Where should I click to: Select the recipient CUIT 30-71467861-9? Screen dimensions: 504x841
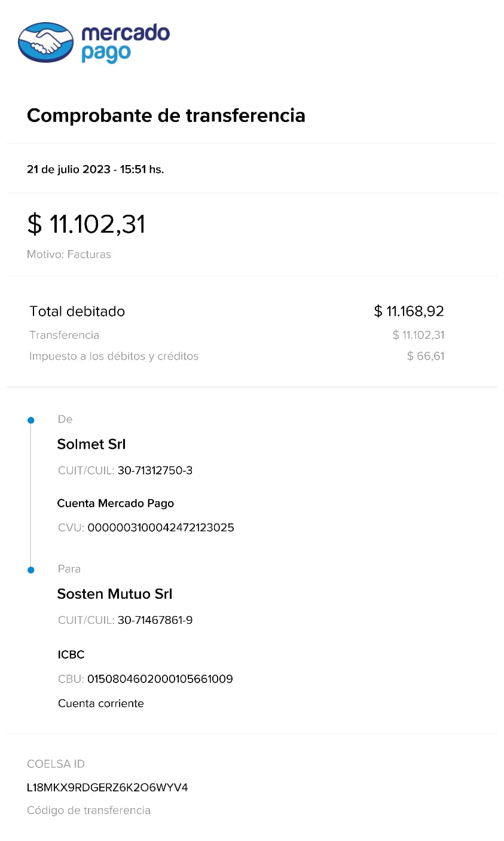155,620
